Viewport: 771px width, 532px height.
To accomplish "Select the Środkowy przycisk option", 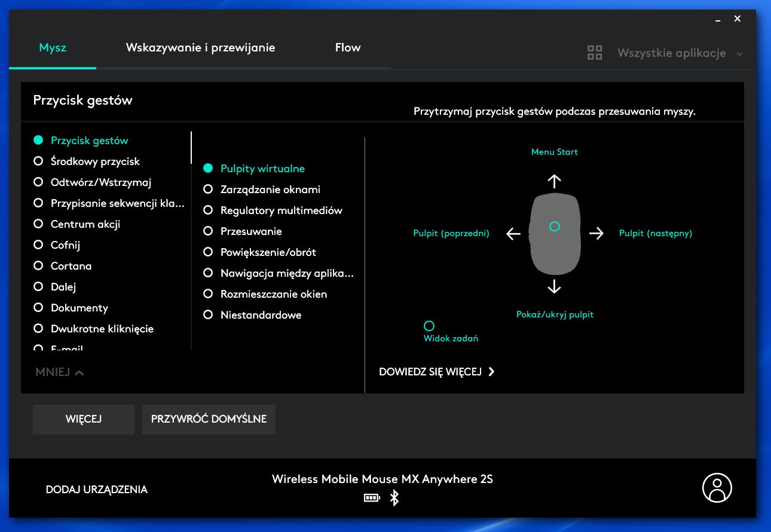I will (x=96, y=161).
